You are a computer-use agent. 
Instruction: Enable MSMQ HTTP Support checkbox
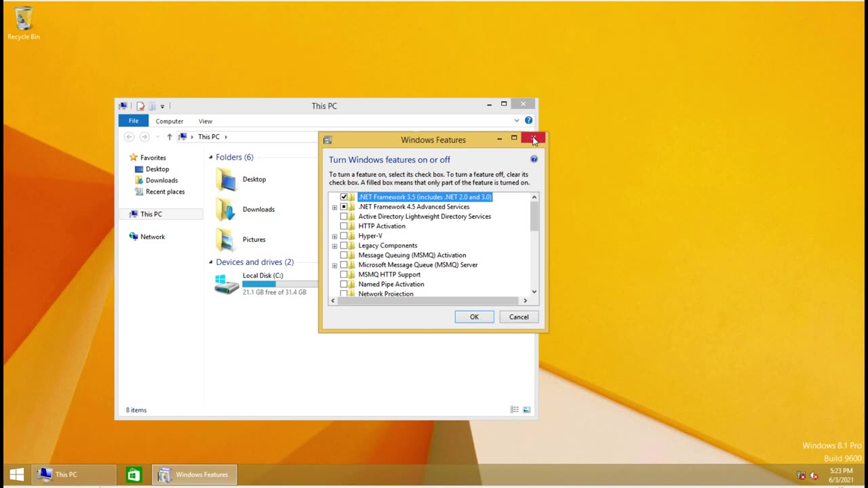coord(344,274)
